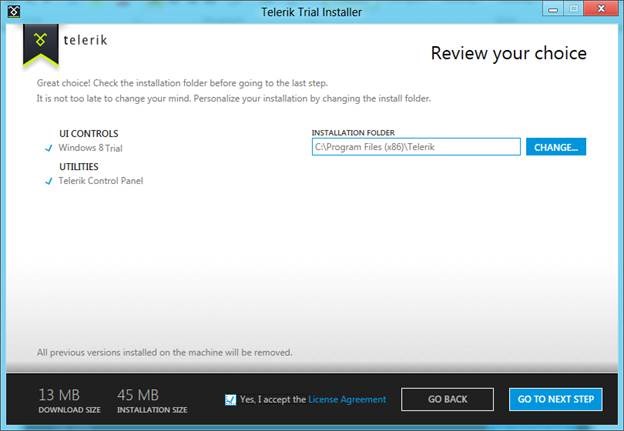
Task: Click the checkmark next to Windows 8 Trial
Action: click(48, 147)
